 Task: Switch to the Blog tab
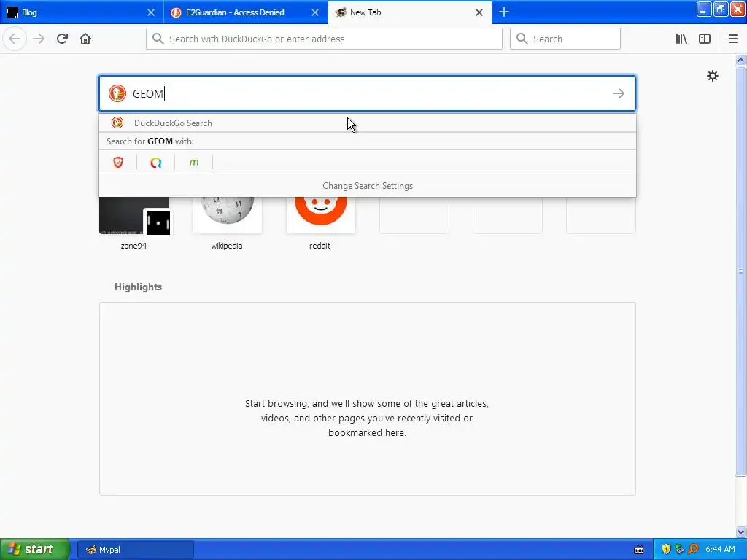82,12
